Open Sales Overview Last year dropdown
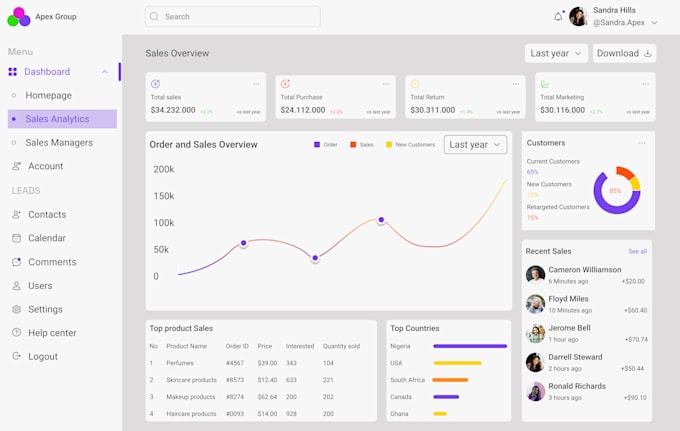 pos(556,53)
